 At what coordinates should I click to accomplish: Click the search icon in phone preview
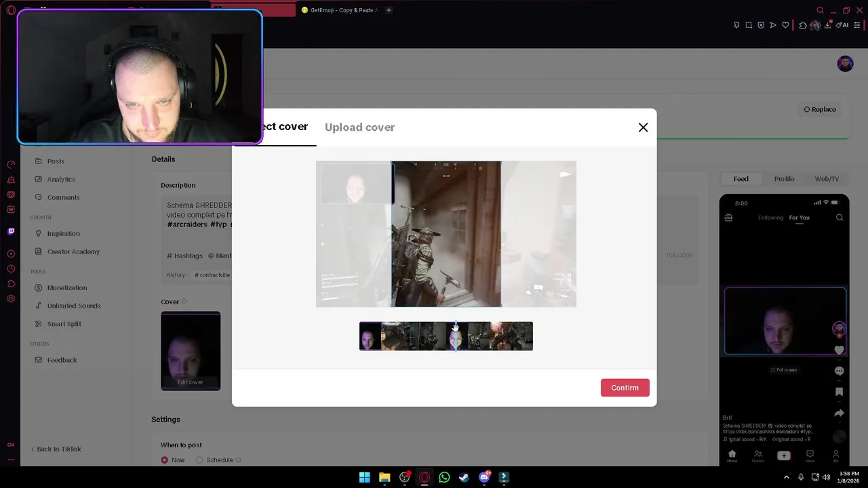click(840, 218)
